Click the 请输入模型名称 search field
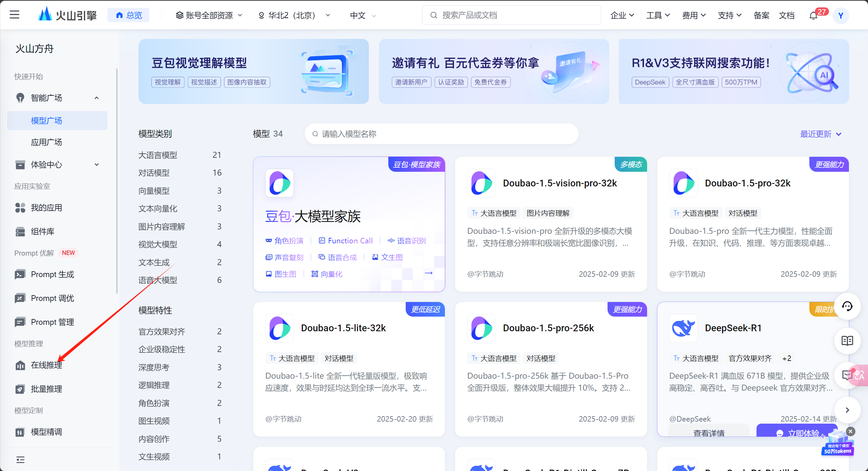Screen dimensions: 868x471 click(442, 134)
